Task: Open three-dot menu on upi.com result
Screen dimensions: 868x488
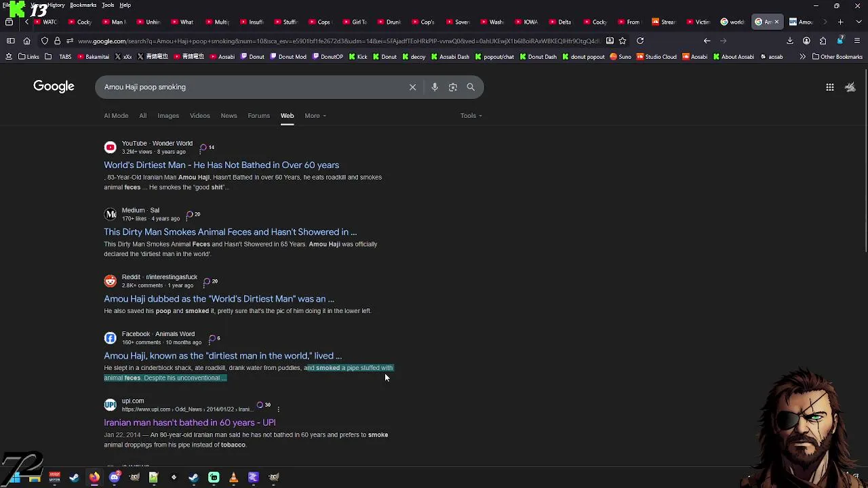Action: pos(278,409)
